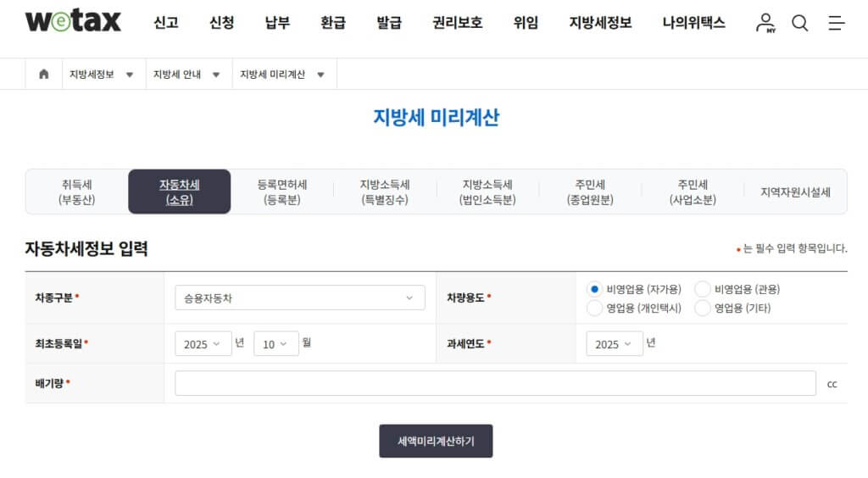Click the search magnifier icon
Screen dimensions: 868x478
(800, 23)
